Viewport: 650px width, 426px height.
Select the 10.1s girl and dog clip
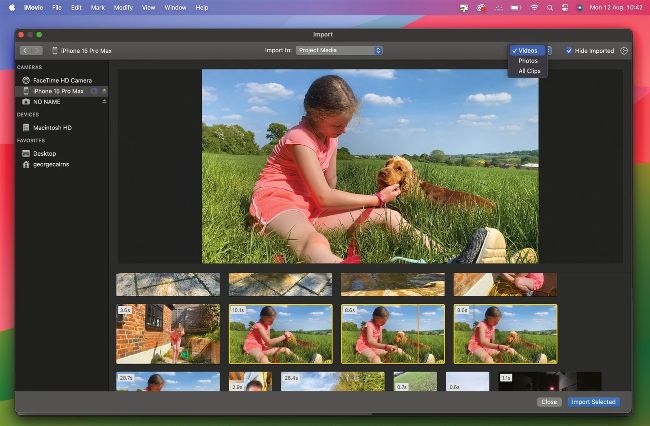(x=281, y=334)
